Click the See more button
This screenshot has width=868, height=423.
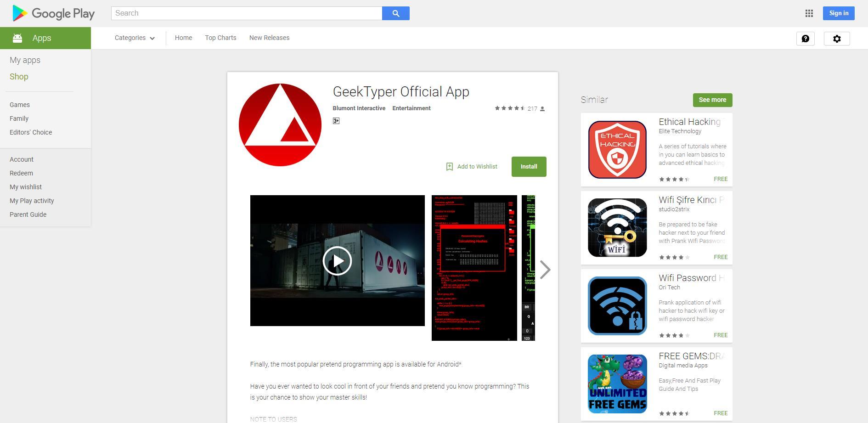pos(712,100)
